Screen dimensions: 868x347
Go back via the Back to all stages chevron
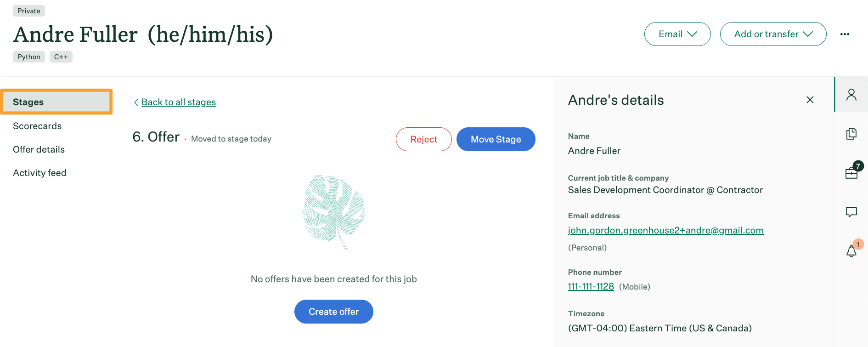pos(136,102)
